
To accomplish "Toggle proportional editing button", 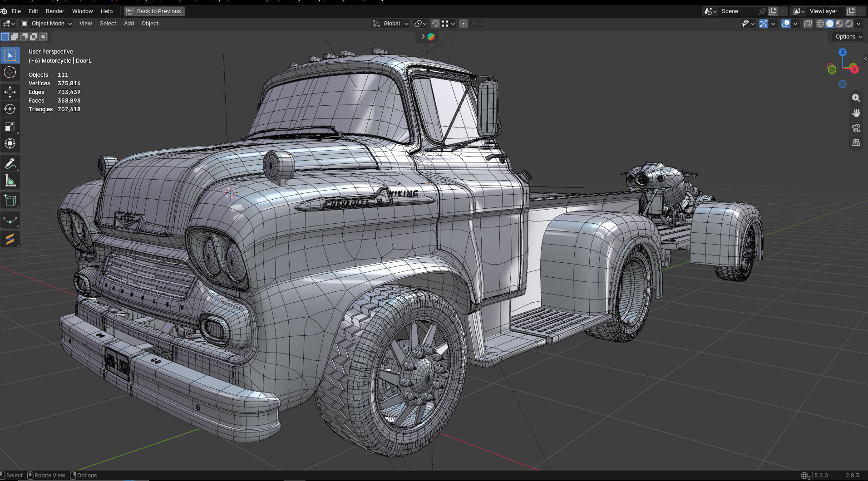I will point(464,24).
